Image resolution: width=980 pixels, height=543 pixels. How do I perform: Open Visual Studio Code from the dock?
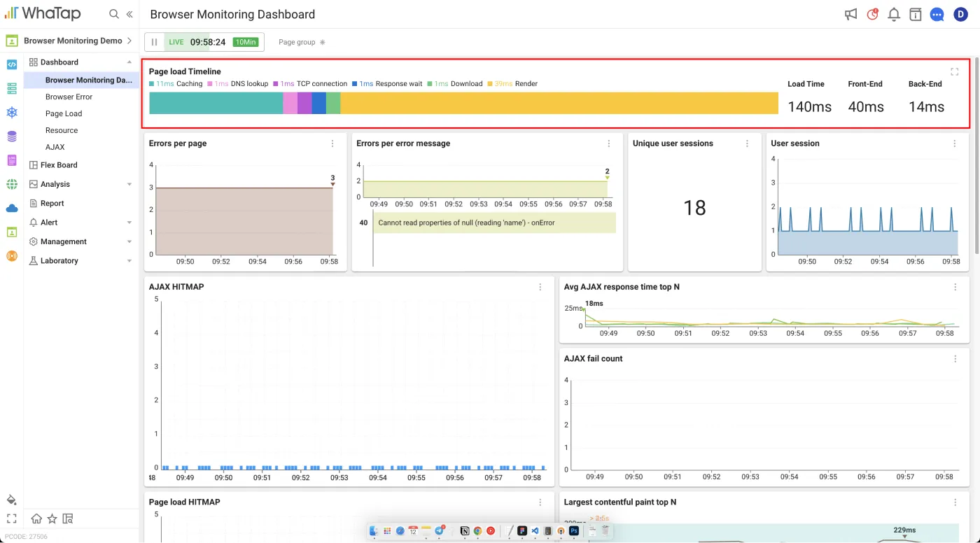(x=535, y=531)
